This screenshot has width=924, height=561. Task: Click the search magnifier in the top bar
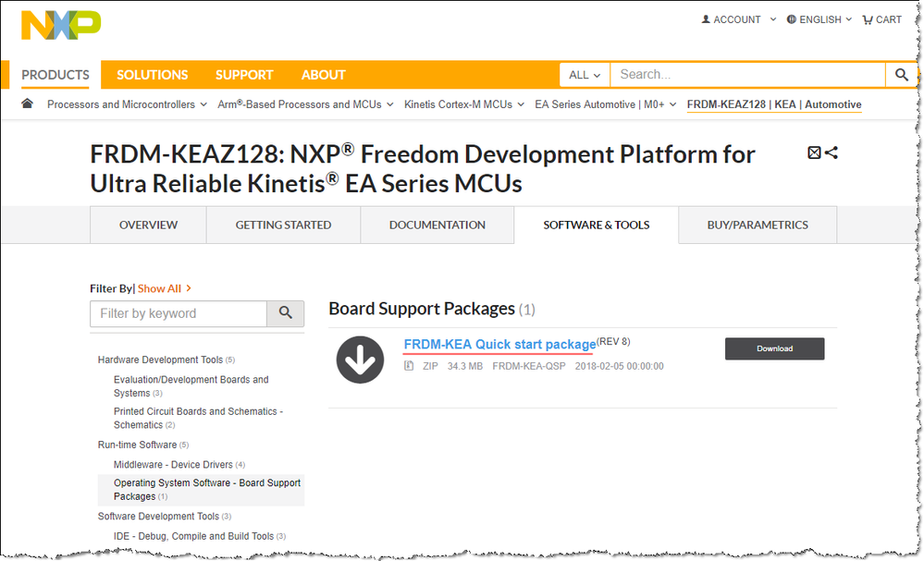pos(901,75)
